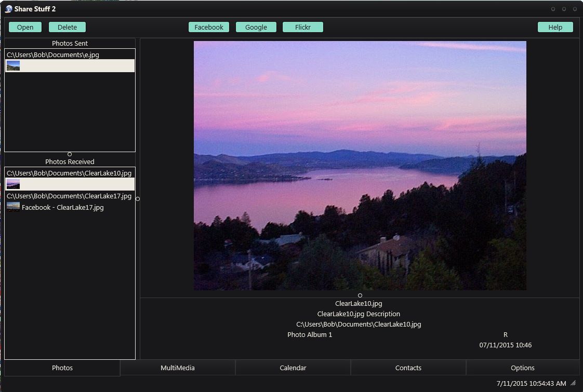Select the ClearLake10 thumbnail in Photos Received
Viewport: 583px width, 392px height.
click(x=13, y=184)
